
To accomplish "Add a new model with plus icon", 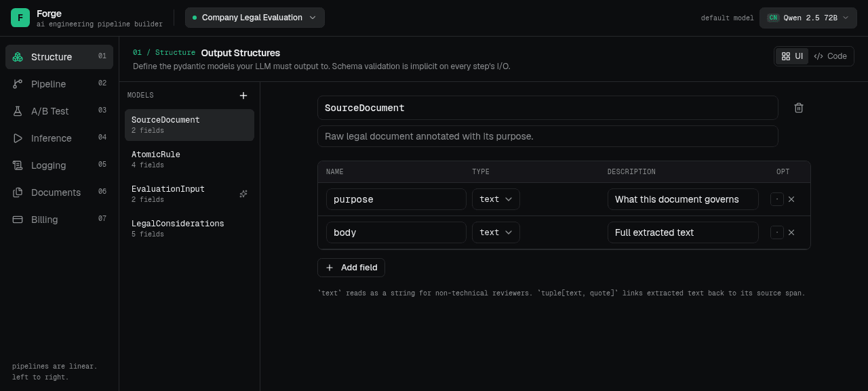I will [x=243, y=96].
